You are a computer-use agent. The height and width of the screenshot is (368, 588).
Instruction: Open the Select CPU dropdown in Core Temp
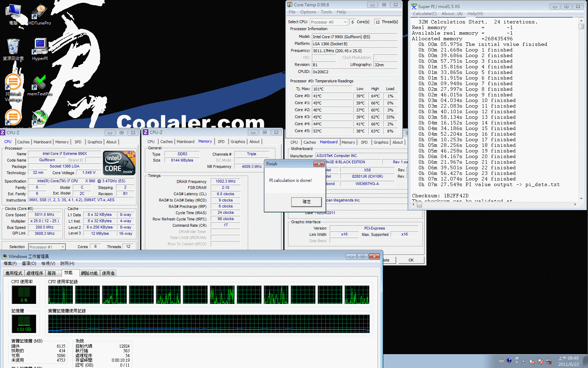329,22
